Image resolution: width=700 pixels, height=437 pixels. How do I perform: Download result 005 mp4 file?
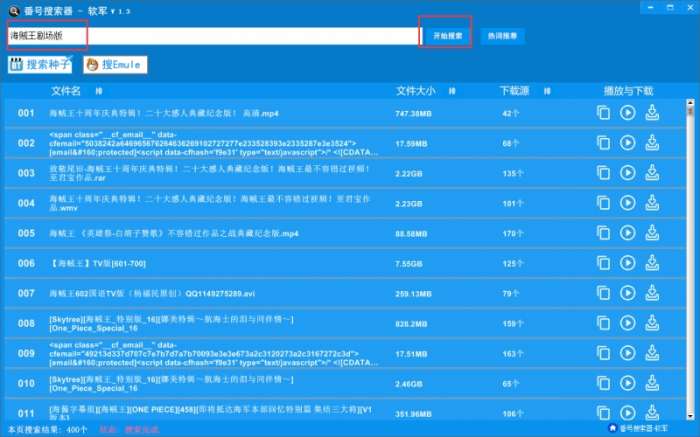(x=653, y=233)
